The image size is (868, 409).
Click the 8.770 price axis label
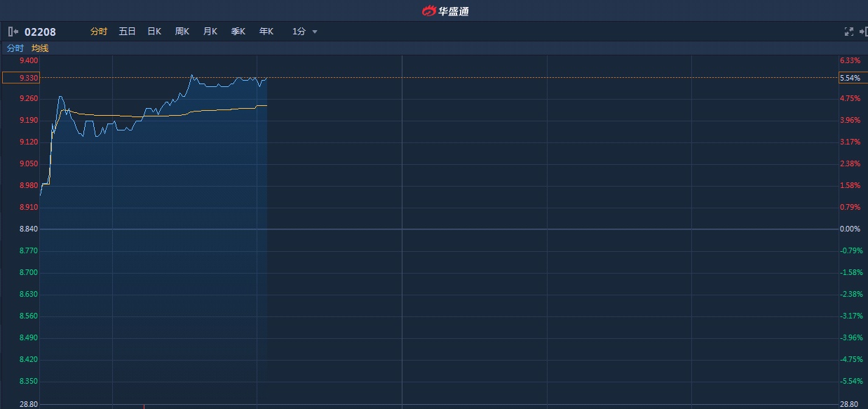(x=29, y=250)
